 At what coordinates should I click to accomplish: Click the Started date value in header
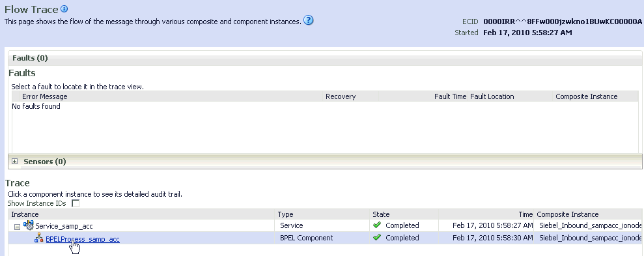click(x=527, y=33)
